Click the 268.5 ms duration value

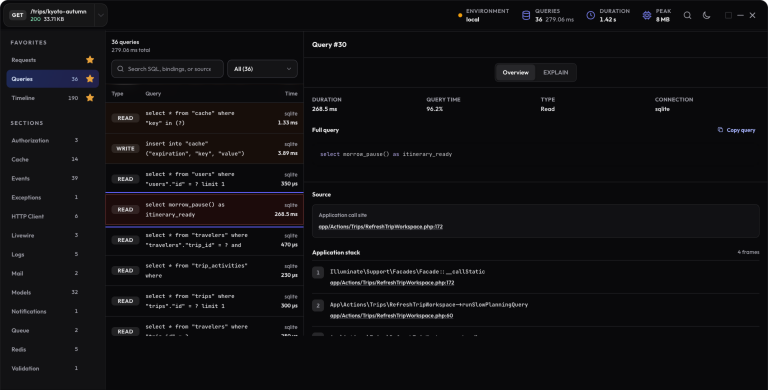(325, 109)
